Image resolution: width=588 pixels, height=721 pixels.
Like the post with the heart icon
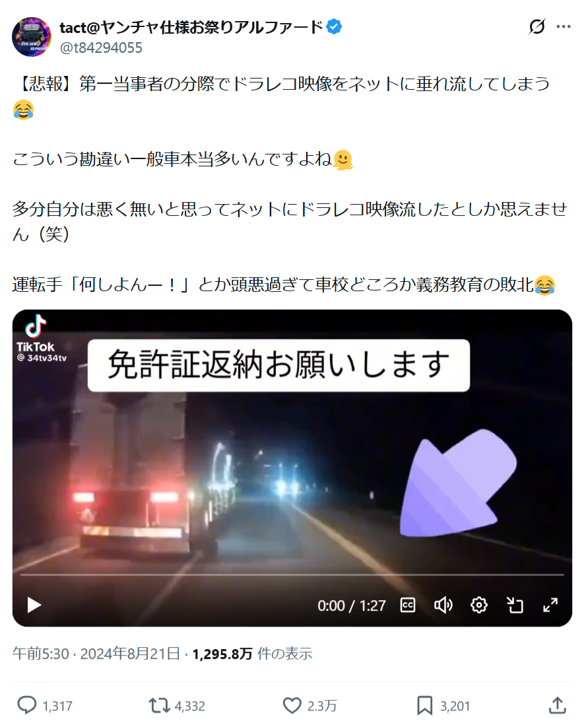(x=292, y=705)
